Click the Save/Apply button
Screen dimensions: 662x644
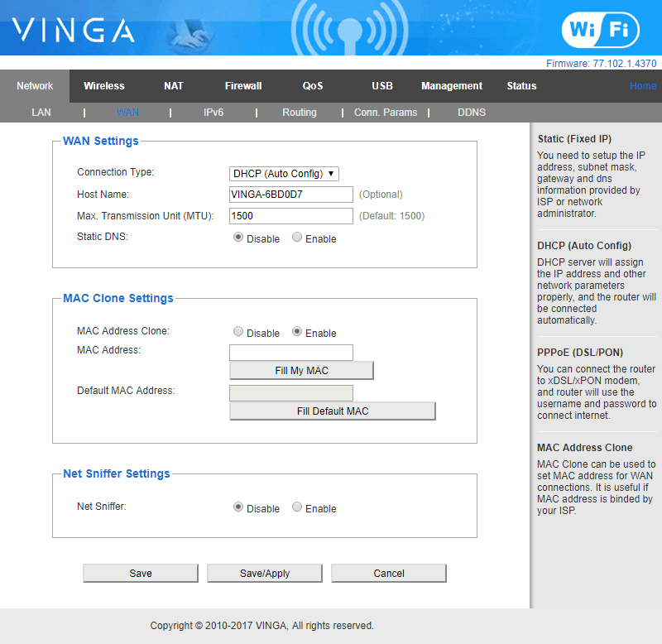tap(265, 573)
